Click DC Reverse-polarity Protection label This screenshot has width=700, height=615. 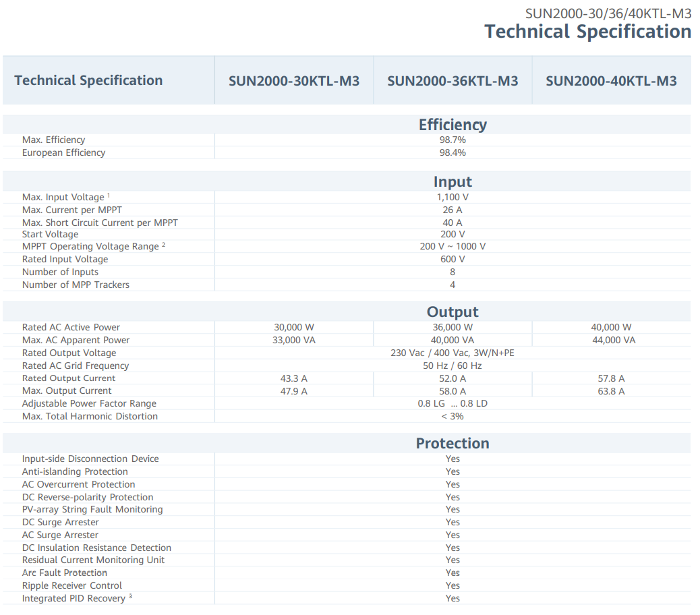point(88,497)
